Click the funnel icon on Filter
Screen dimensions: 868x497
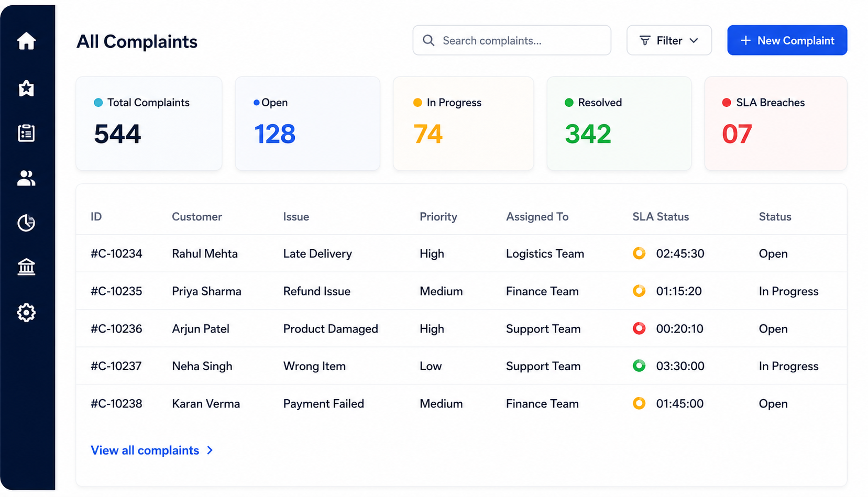[645, 40]
